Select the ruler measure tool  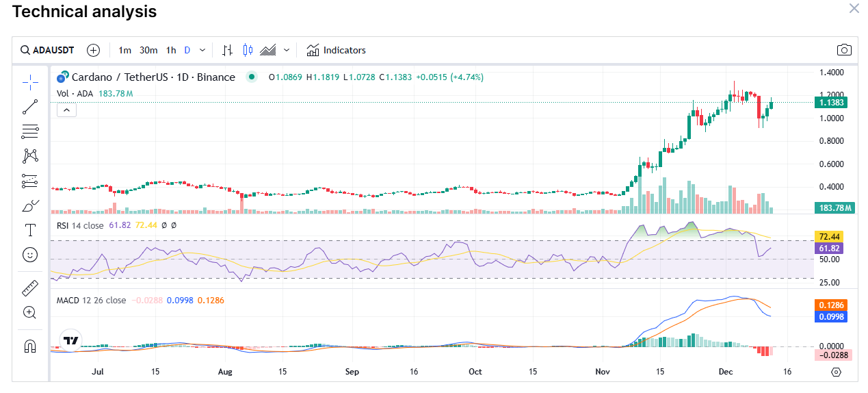(30, 288)
